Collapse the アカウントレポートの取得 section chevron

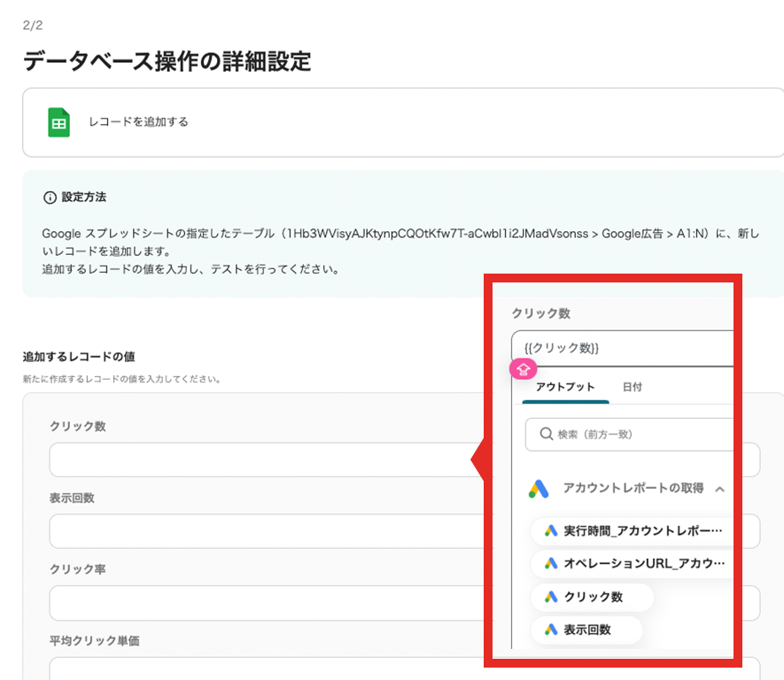(x=720, y=489)
